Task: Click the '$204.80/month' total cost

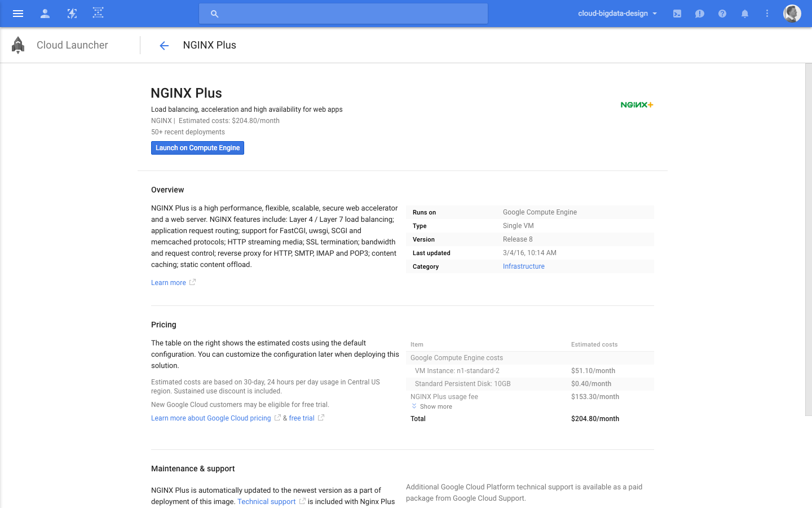Action: pyautogui.click(x=595, y=419)
